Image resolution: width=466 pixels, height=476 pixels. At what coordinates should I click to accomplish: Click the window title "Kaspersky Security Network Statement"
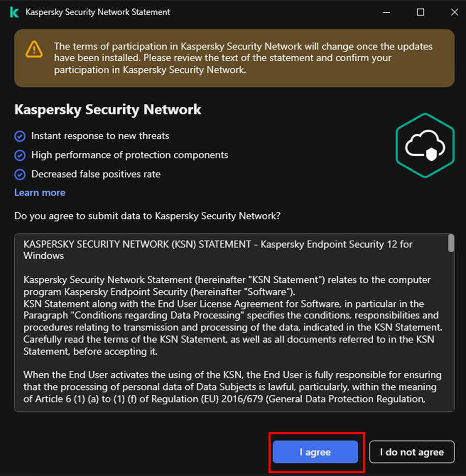(98, 12)
